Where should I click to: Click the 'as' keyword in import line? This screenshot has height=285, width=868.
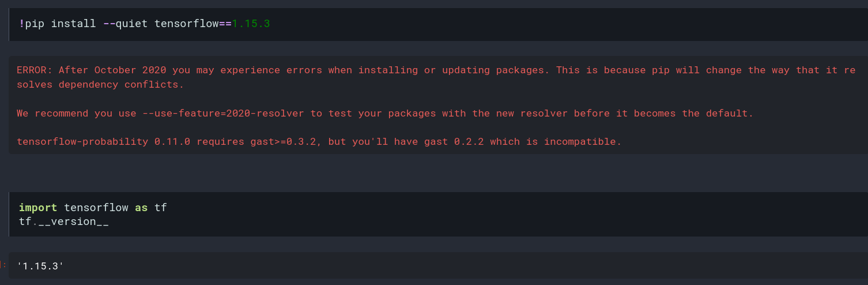(x=141, y=208)
